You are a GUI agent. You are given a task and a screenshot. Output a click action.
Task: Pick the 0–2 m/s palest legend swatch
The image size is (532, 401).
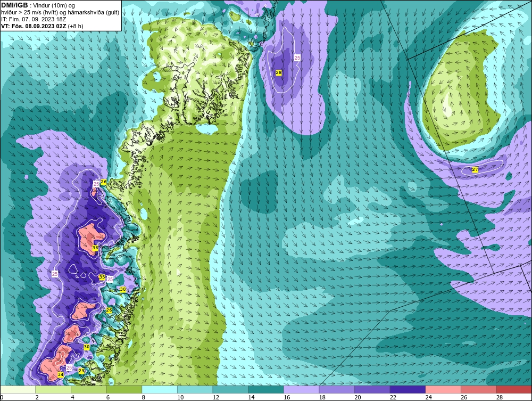click(x=18, y=389)
